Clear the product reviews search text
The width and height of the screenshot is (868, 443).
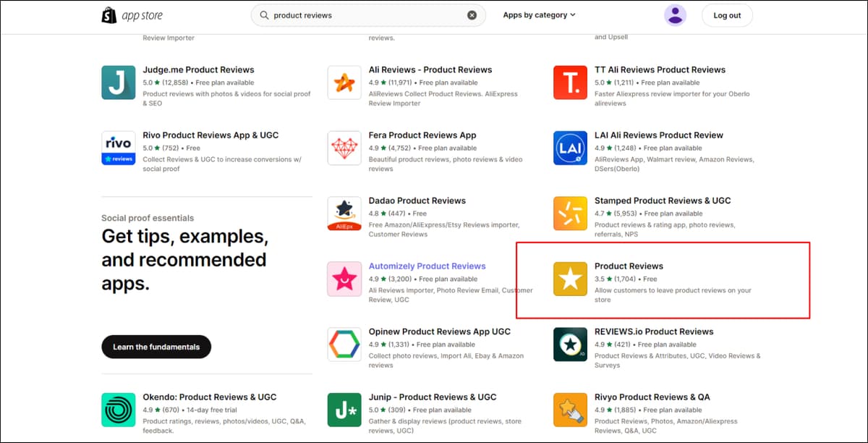pos(472,15)
